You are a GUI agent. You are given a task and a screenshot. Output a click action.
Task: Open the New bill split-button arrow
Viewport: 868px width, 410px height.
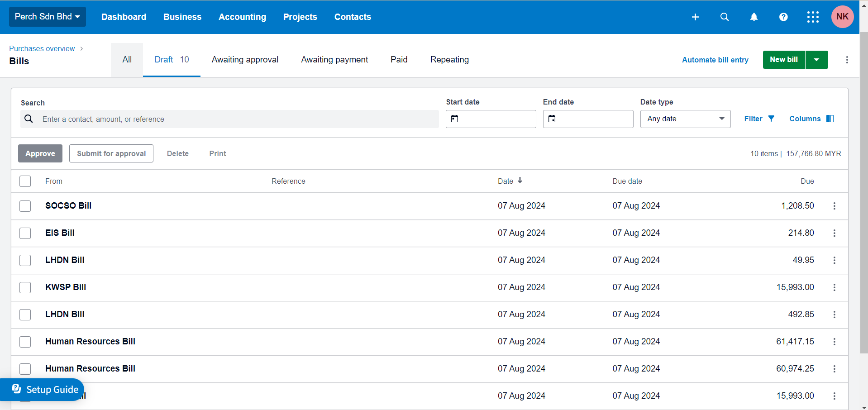click(x=816, y=59)
